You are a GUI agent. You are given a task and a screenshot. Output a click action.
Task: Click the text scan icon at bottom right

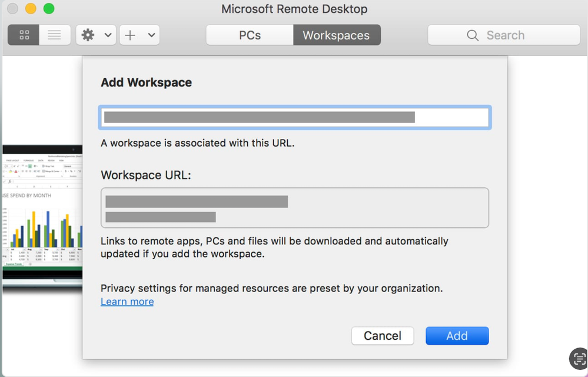click(579, 359)
